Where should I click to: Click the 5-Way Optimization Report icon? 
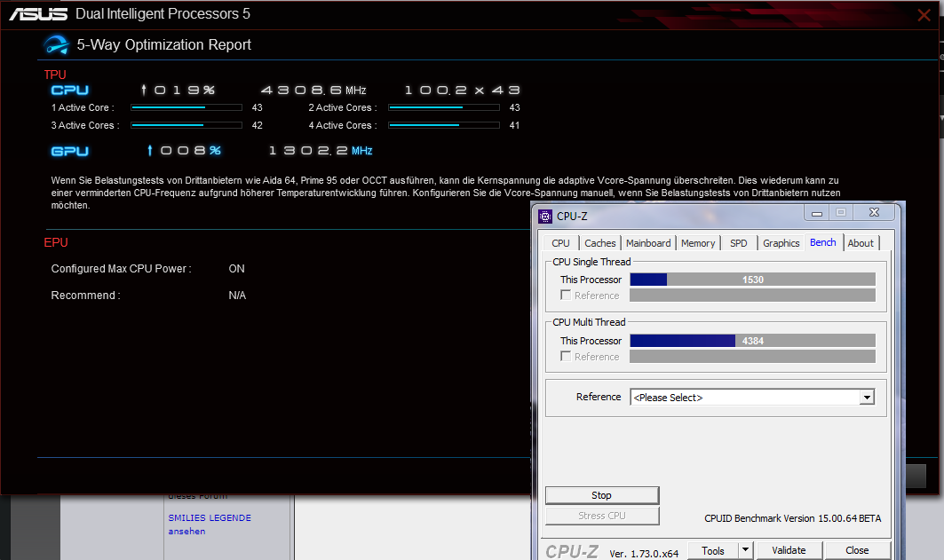(56, 45)
